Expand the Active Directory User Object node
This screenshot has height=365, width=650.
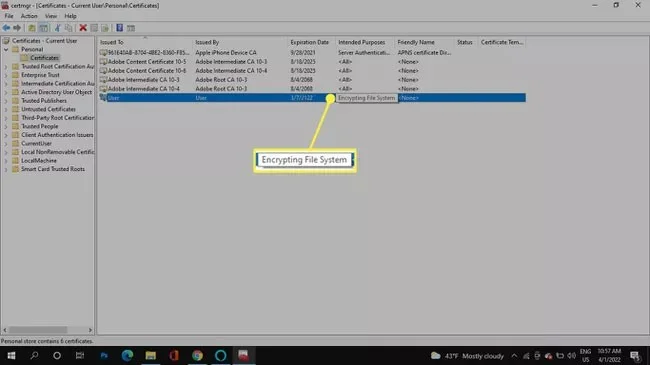click(6, 92)
